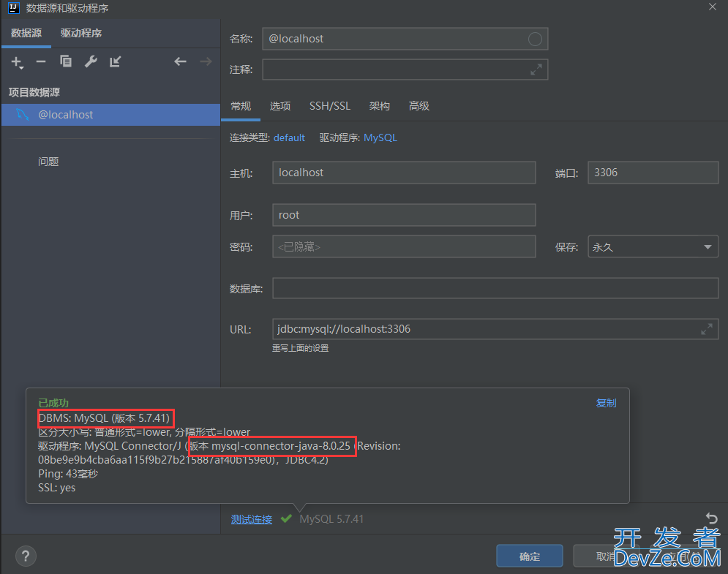
Task: Select the 常规 tab
Action: [241, 106]
